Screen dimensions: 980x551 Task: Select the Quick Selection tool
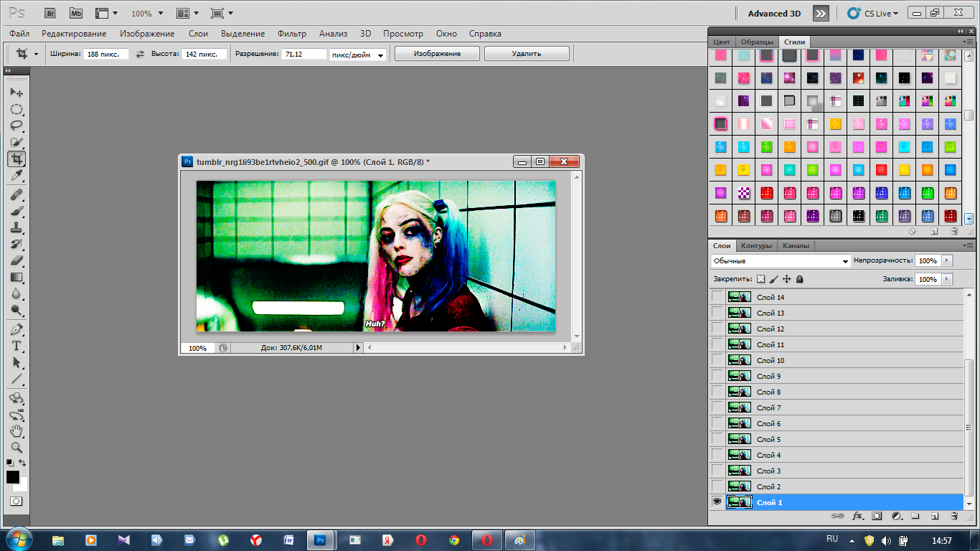pyautogui.click(x=17, y=142)
